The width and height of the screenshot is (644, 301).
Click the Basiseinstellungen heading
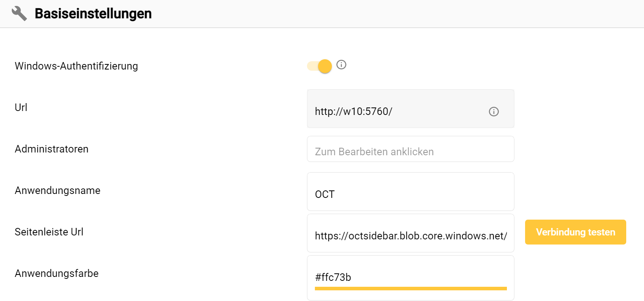tap(93, 13)
